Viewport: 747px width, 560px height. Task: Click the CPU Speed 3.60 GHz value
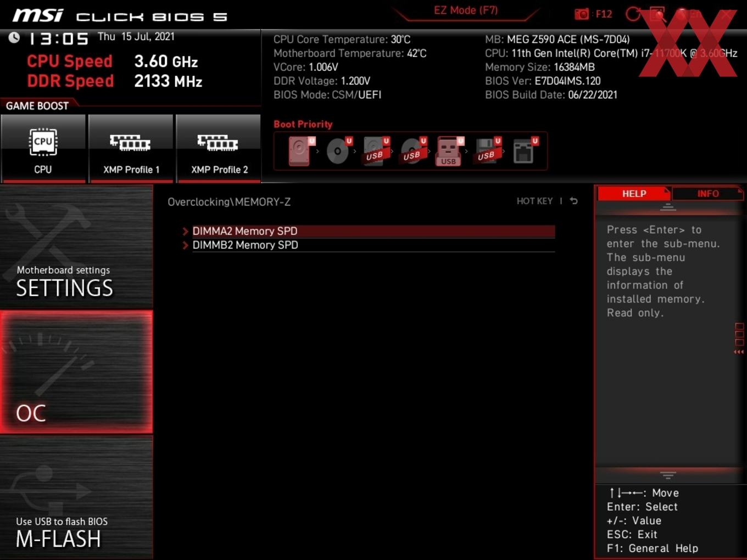tap(166, 61)
